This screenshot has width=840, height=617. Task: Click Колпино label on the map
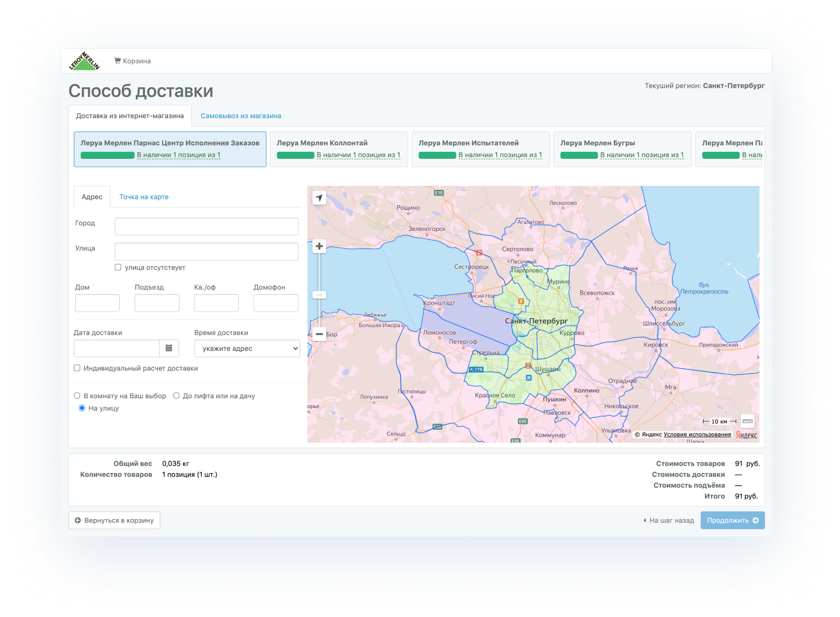click(587, 391)
